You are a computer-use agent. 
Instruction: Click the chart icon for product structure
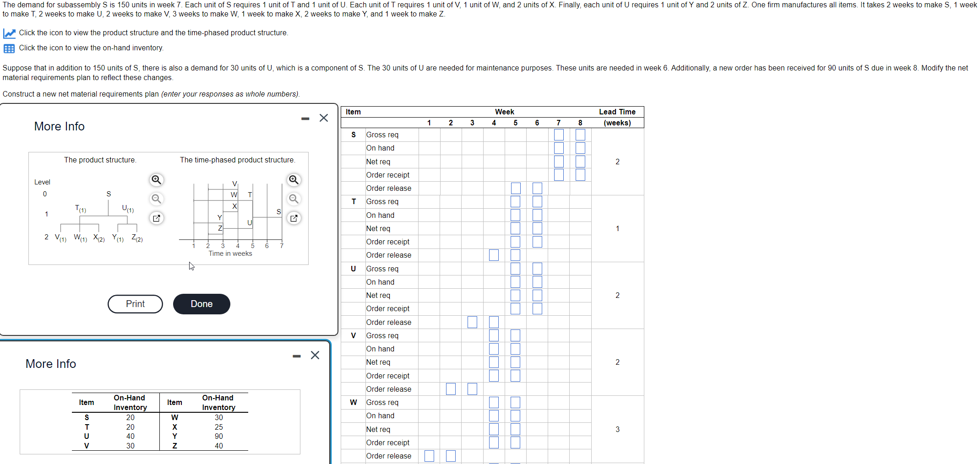pyautogui.click(x=9, y=33)
